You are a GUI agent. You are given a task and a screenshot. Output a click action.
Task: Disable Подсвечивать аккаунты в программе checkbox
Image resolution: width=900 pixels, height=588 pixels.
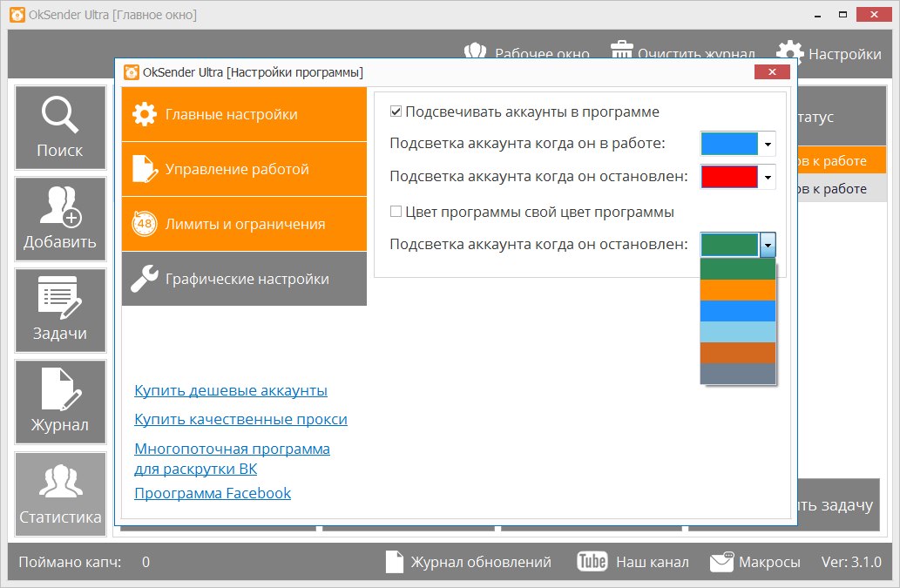click(x=396, y=112)
